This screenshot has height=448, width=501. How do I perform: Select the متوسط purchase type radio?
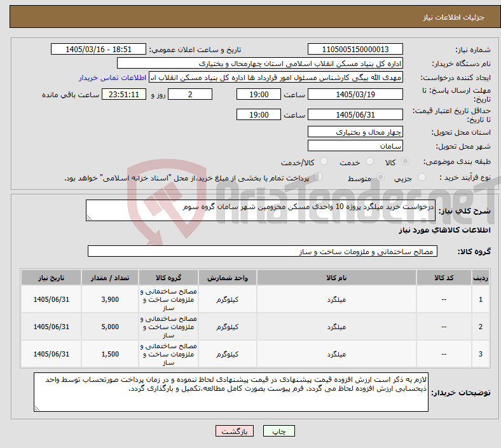(380, 177)
